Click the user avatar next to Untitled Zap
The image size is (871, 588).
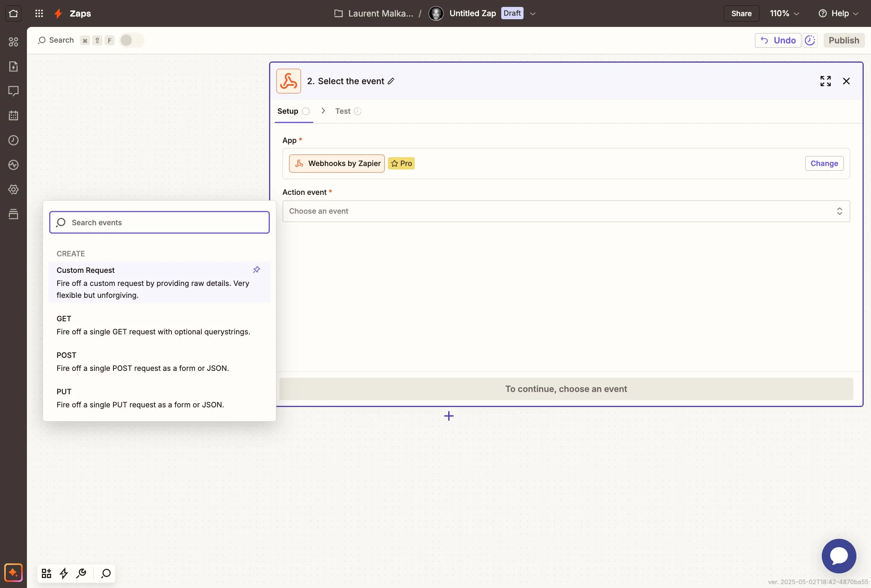(x=436, y=13)
